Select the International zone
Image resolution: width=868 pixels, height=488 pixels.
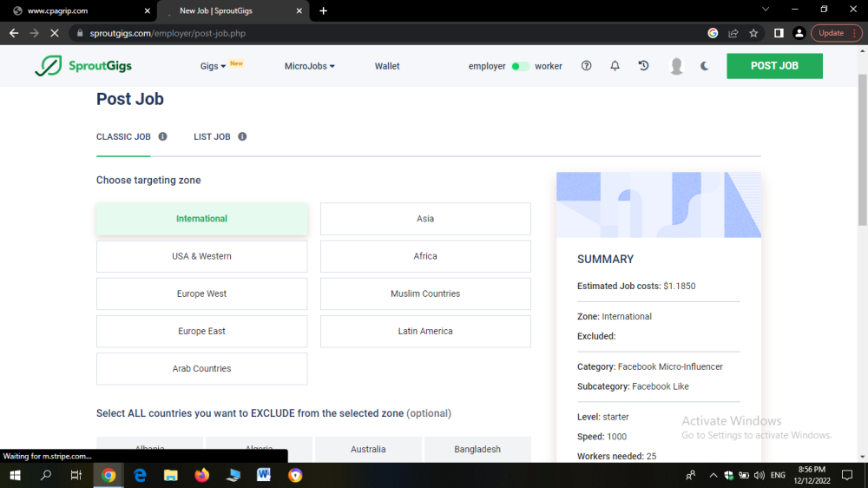[x=201, y=219]
